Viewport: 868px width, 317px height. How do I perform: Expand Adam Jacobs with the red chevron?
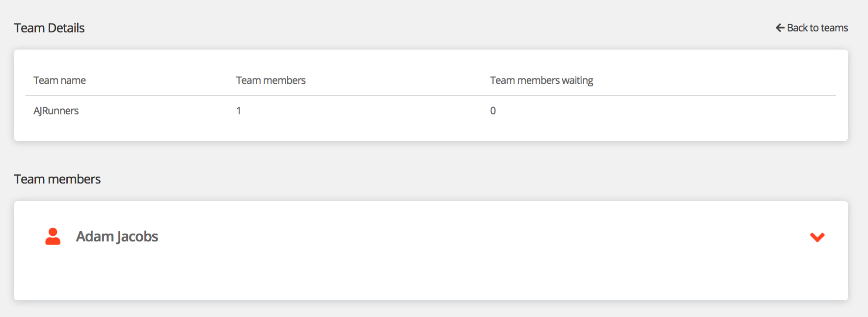click(x=817, y=237)
